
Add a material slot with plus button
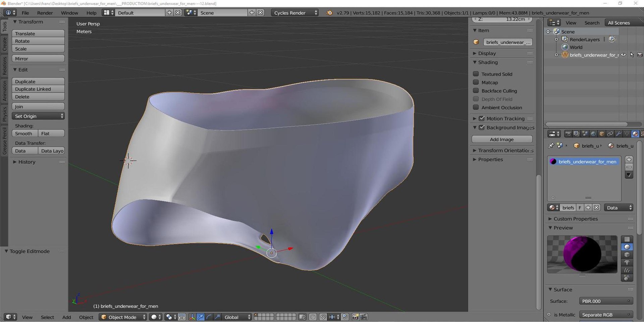click(x=629, y=159)
